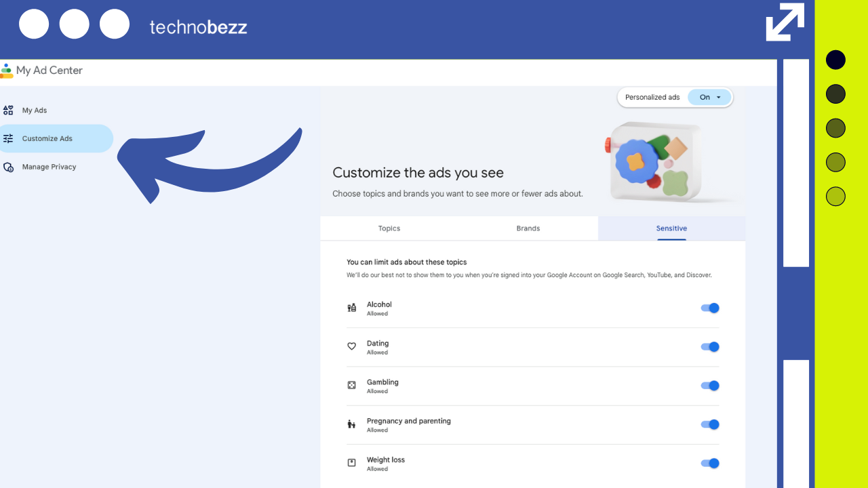Click the My Ads sidebar icon
Viewport: 868px width, 488px height.
tap(8, 110)
